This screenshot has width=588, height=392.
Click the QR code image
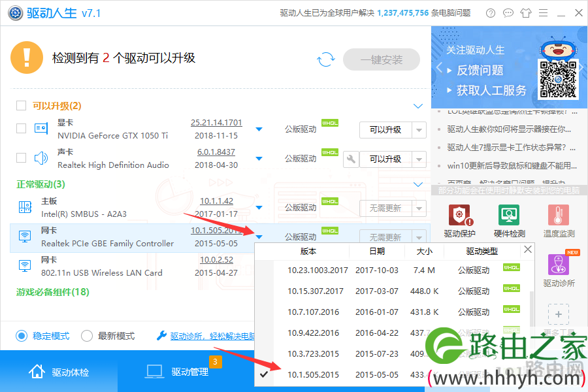click(x=558, y=79)
